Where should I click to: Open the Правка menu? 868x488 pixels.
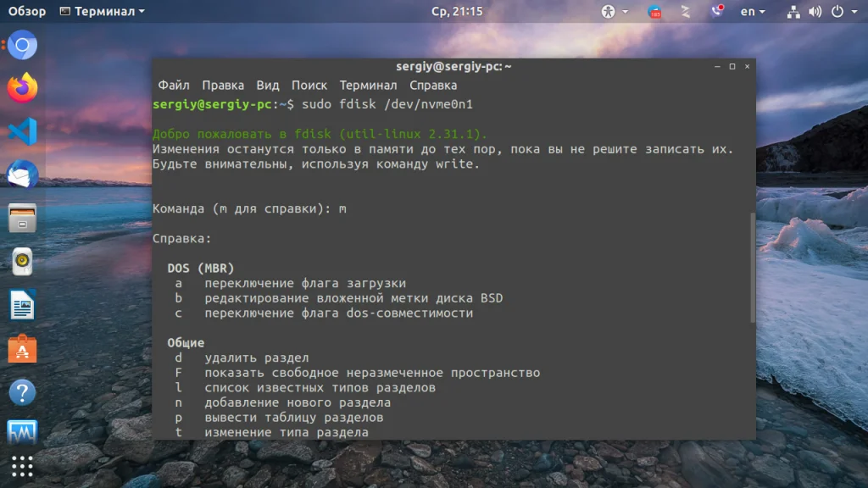[x=223, y=86]
